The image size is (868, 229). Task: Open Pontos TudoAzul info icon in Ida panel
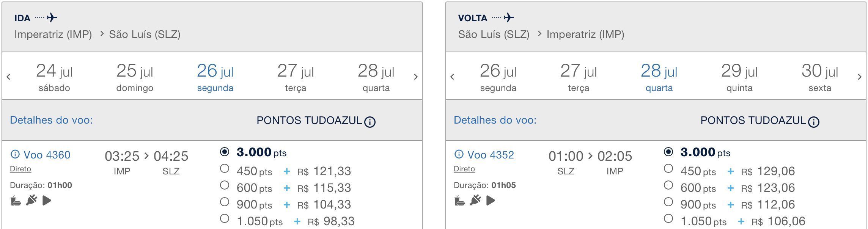(x=370, y=122)
